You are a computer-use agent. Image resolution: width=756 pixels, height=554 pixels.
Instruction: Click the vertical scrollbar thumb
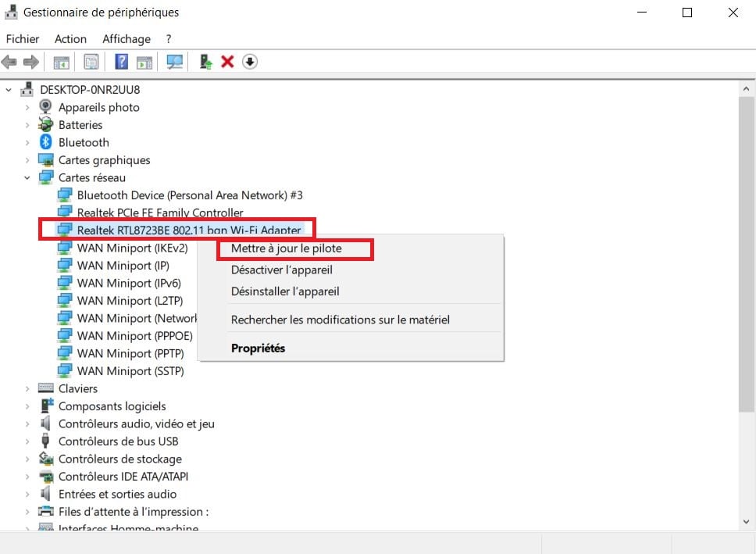[x=746, y=254]
